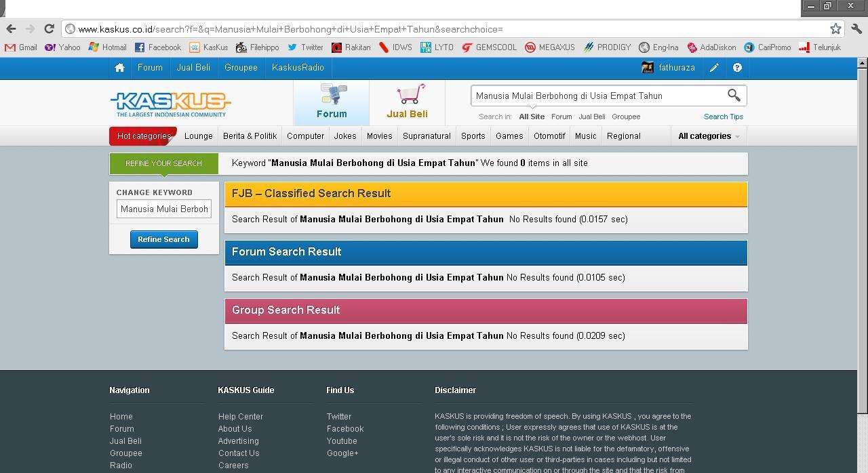Open the Games category
868x473 pixels.
coord(509,136)
